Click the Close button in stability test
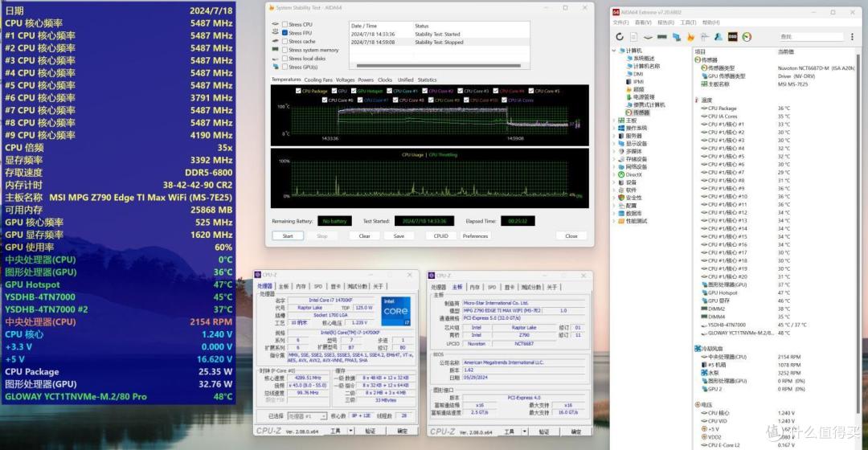This screenshot has height=450, width=868. click(571, 235)
